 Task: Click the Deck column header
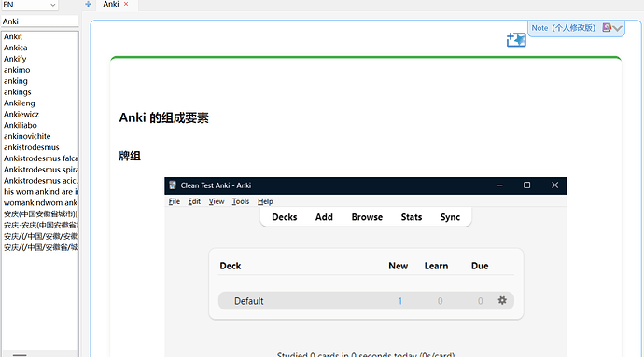pyautogui.click(x=230, y=266)
